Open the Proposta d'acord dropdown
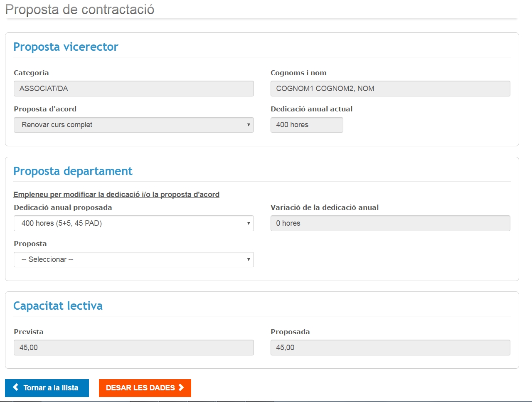This screenshot has width=532, height=402. pos(133,125)
